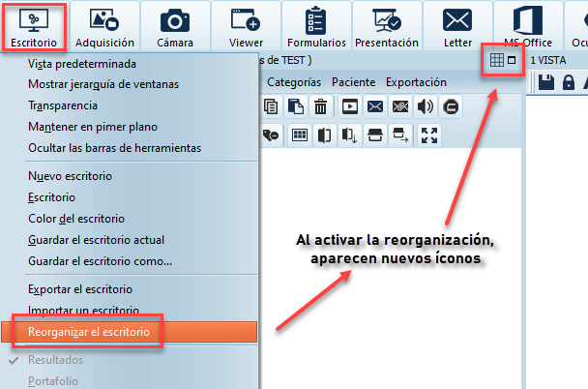Open the Cámara module
This screenshot has width=588, height=389.
(175, 26)
